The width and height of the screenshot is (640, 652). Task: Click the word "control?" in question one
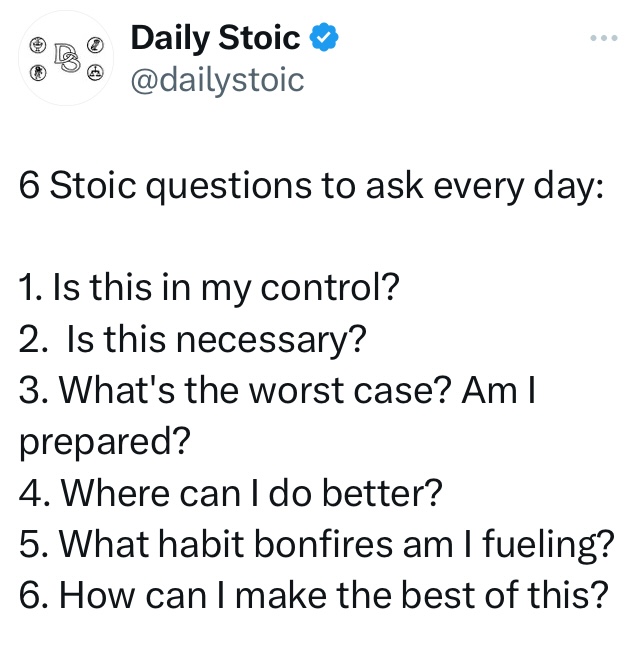coord(330,287)
